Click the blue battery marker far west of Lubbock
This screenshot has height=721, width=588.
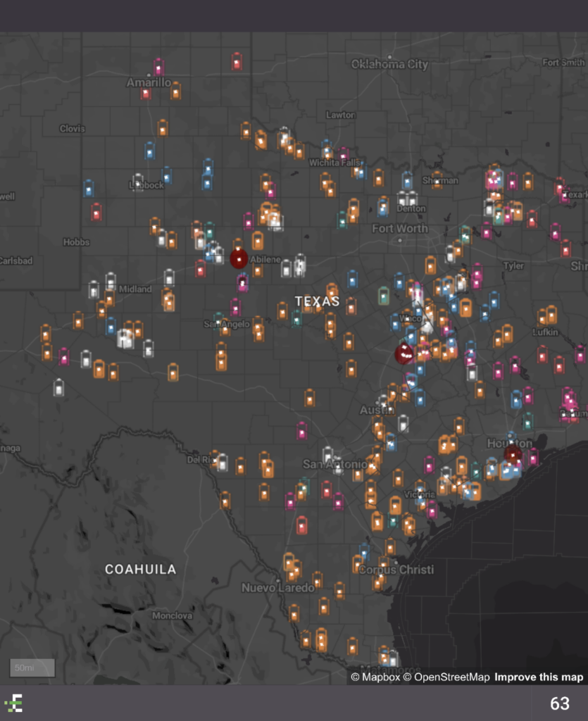tap(89, 189)
